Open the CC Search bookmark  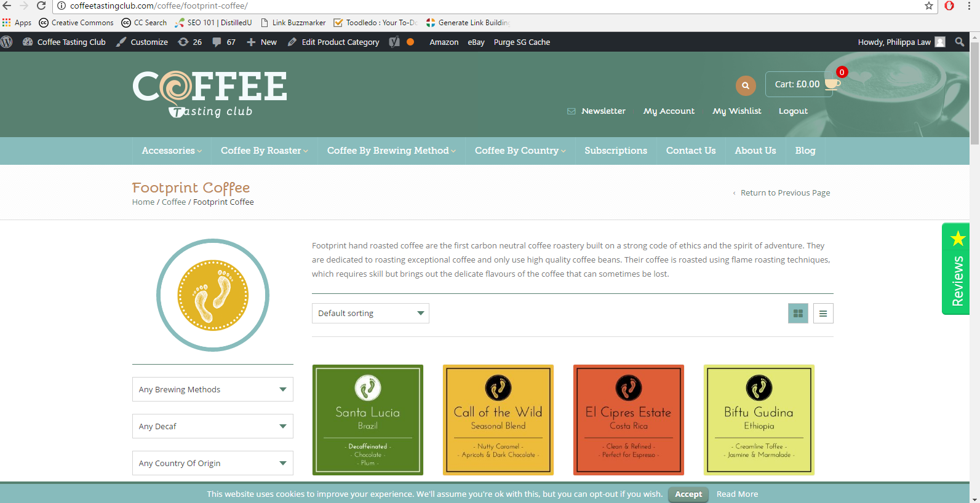click(144, 23)
